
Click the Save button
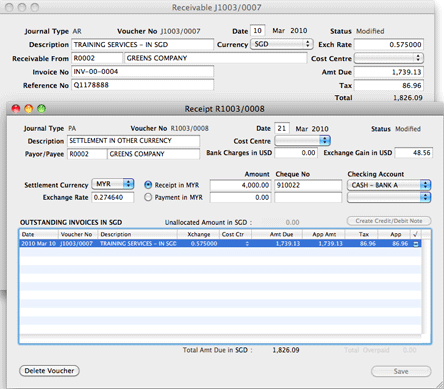point(401,371)
